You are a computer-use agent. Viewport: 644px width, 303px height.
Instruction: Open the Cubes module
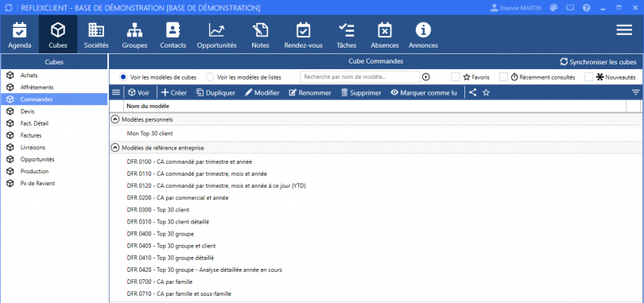[x=58, y=35]
